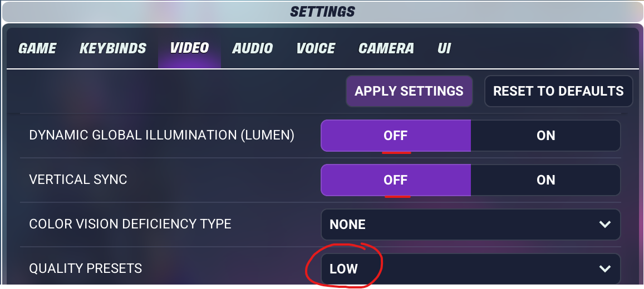Click the APPLY SETTINGS button
The height and width of the screenshot is (289, 644).
(409, 91)
